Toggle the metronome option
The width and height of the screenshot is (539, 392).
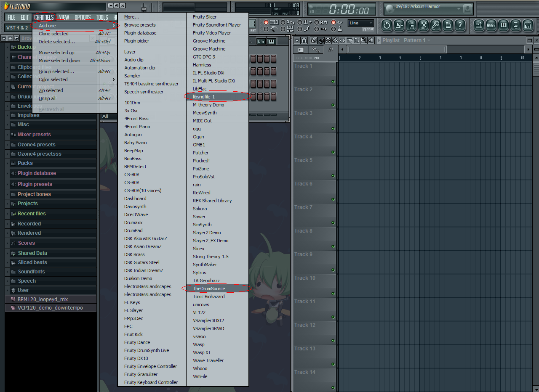266,29
